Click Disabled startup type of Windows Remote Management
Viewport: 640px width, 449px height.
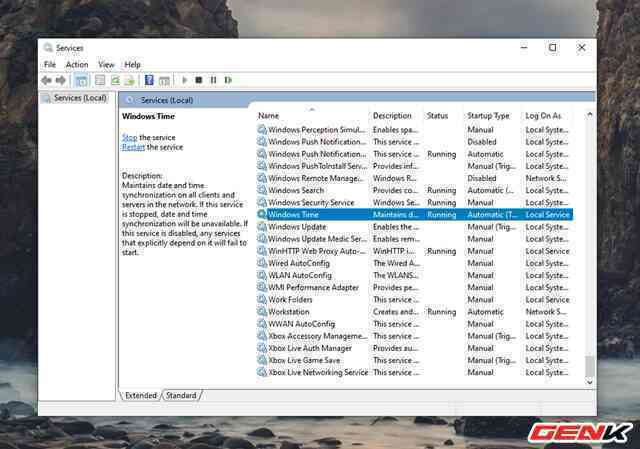click(x=482, y=178)
